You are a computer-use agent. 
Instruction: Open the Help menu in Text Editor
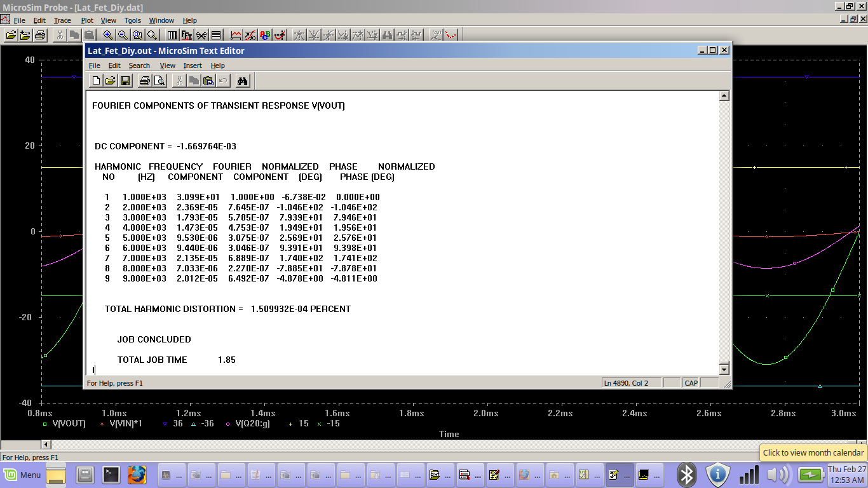(x=218, y=65)
